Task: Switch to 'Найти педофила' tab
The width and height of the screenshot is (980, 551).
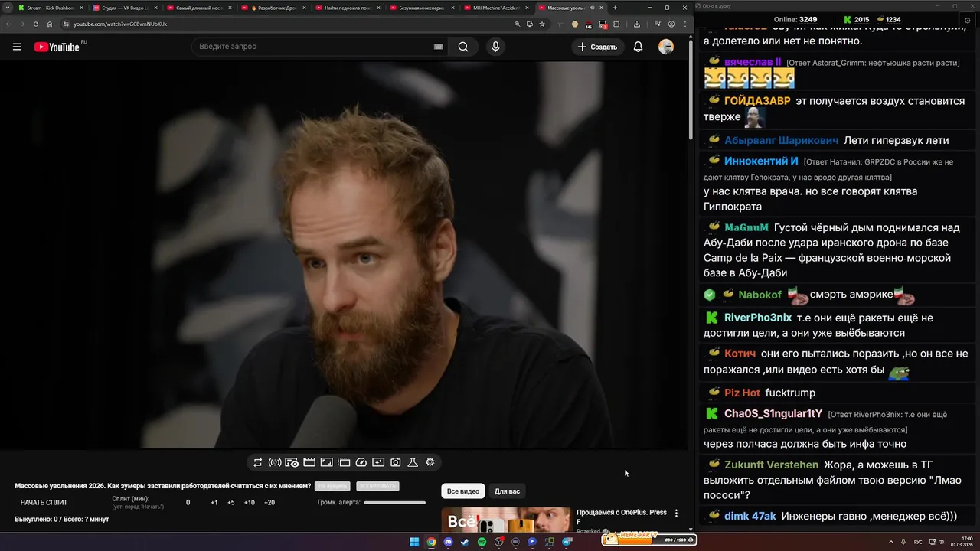Action: click(x=347, y=8)
